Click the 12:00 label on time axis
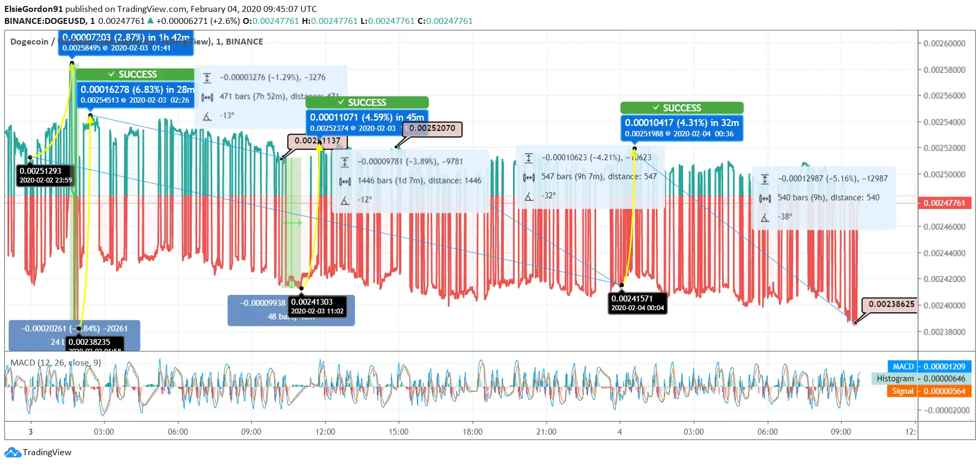 [325, 432]
